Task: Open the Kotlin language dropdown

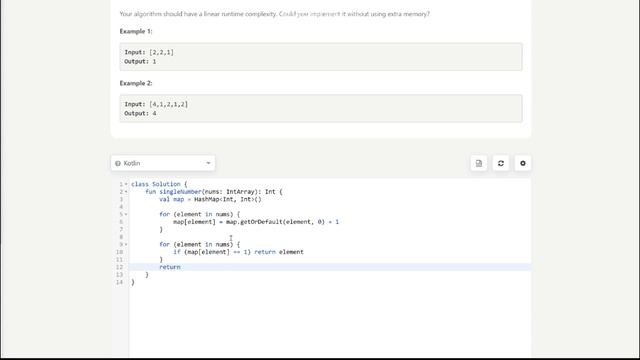Action: [x=163, y=163]
